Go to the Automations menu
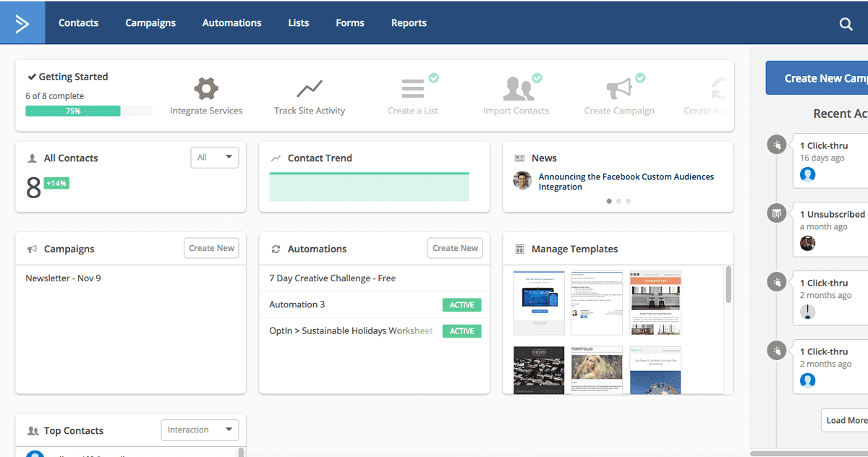 pos(231,23)
